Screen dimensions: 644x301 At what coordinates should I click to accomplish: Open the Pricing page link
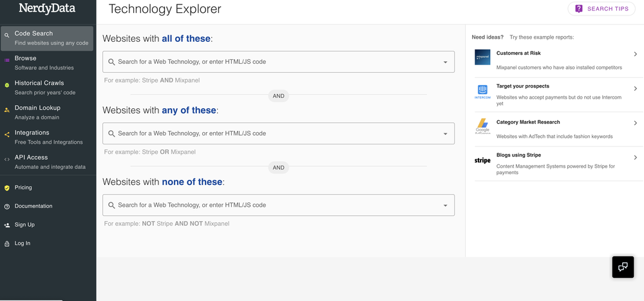pyautogui.click(x=23, y=188)
